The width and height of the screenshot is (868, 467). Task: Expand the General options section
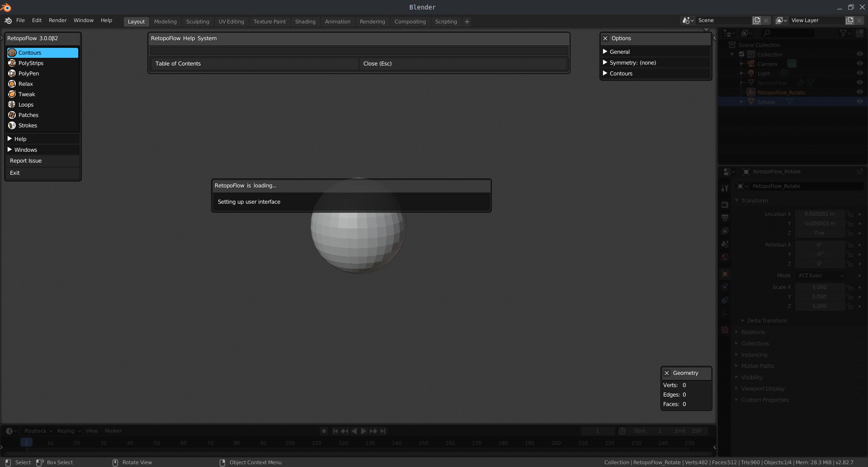[656, 51]
